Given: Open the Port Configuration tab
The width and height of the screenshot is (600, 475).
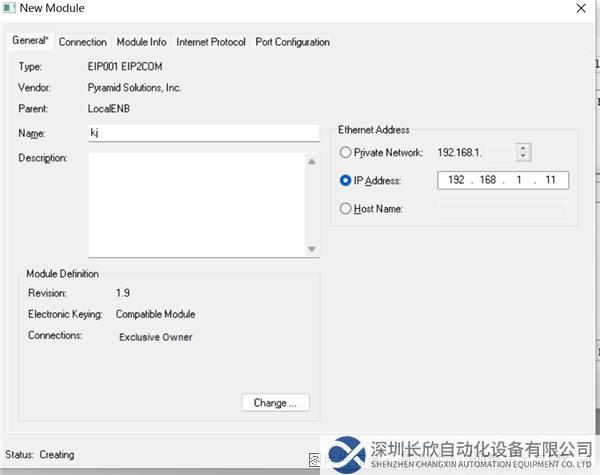Looking at the screenshot, I should (292, 42).
